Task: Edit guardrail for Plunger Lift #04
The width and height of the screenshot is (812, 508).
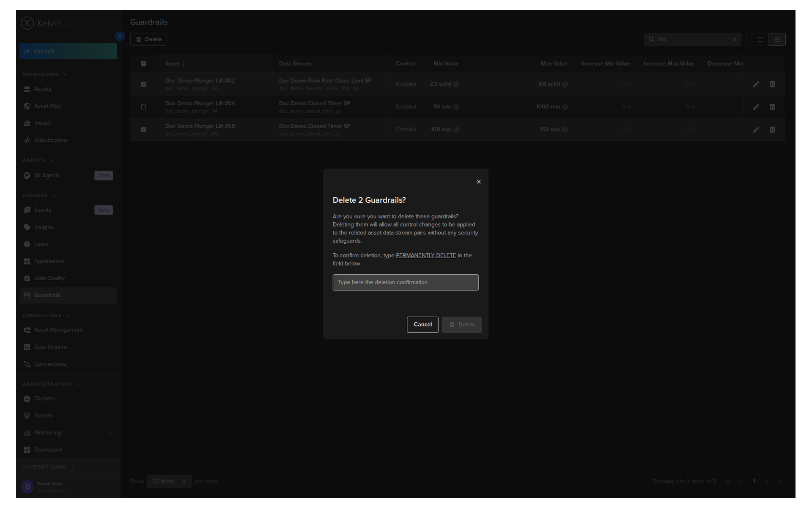Action: [756, 107]
